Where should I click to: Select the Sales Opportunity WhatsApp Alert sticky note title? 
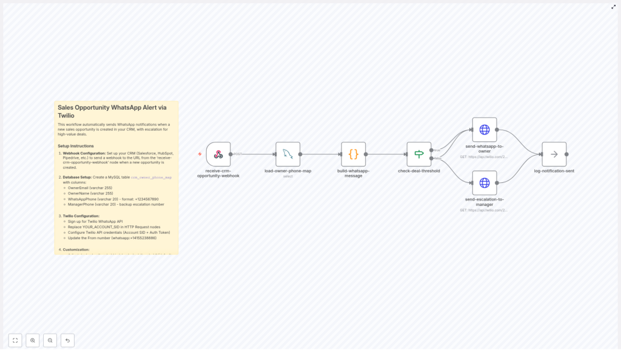[112, 111]
